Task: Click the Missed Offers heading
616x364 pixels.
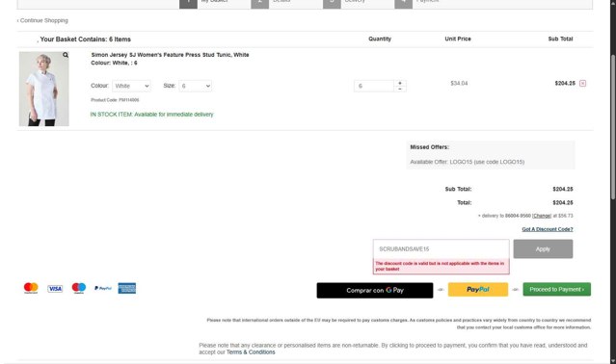Action: 429,147
